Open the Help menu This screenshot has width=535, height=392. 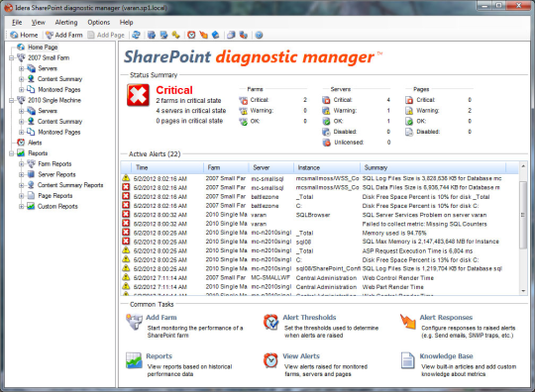[126, 23]
